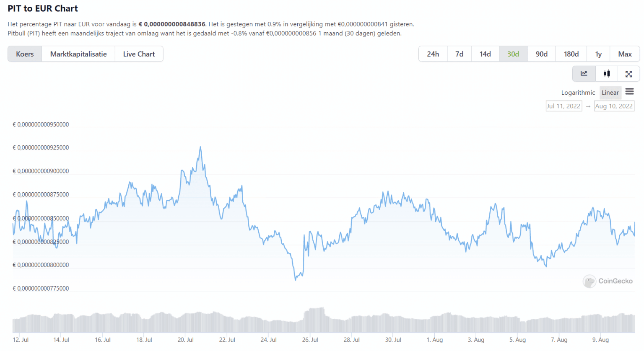
Task: Switch to line chart view icon
Action: 584,74
